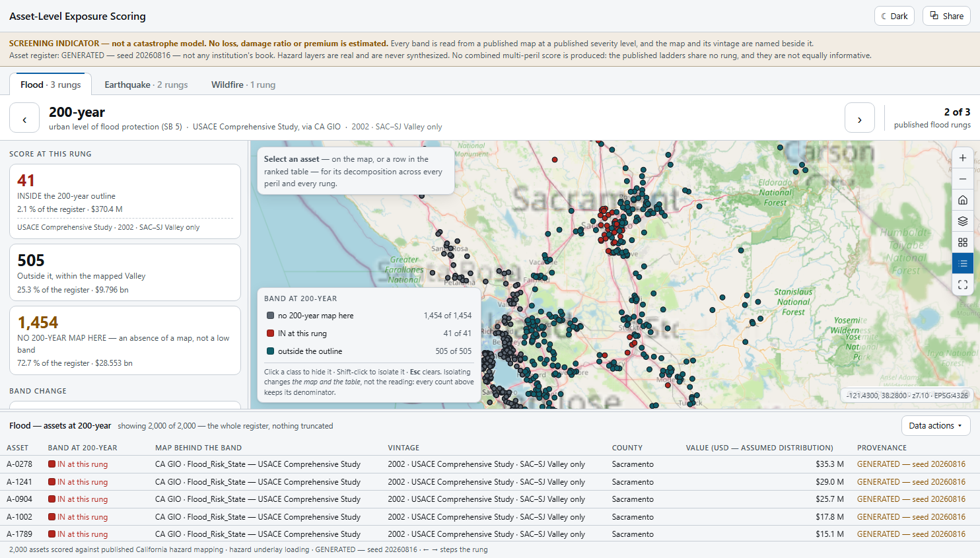Sort by ASSET column header
The height and width of the screenshot is (558, 980).
click(x=18, y=448)
